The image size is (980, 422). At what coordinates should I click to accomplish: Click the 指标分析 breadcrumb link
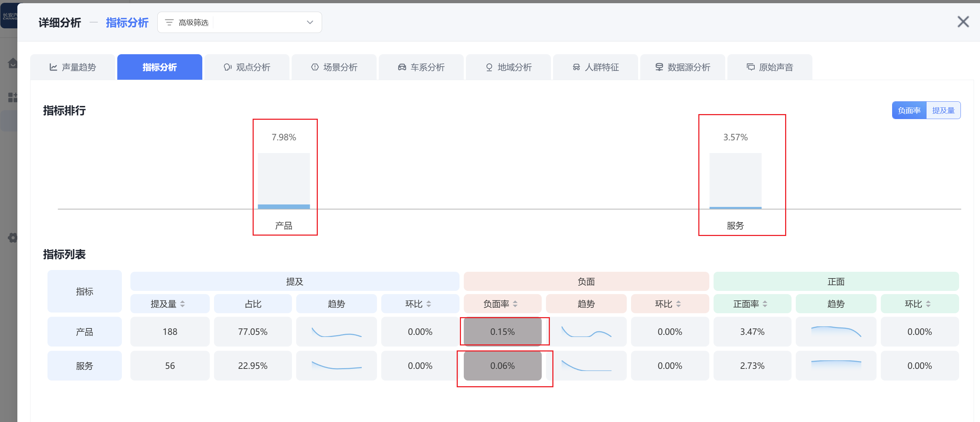click(127, 22)
